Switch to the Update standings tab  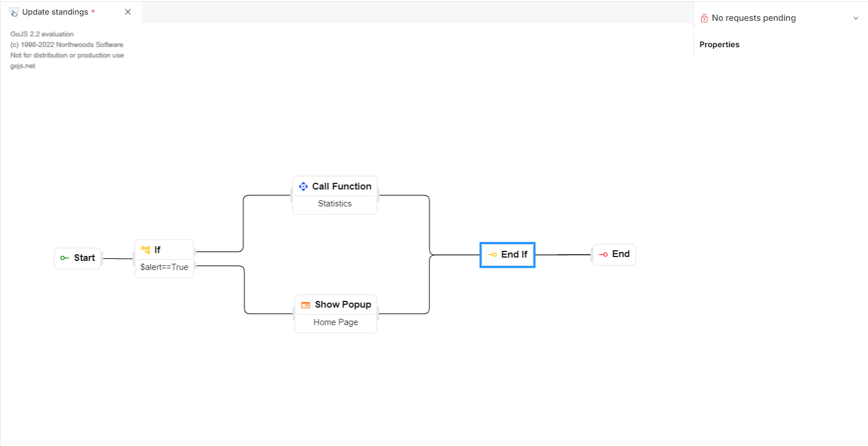pyautogui.click(x=55, y=12)
